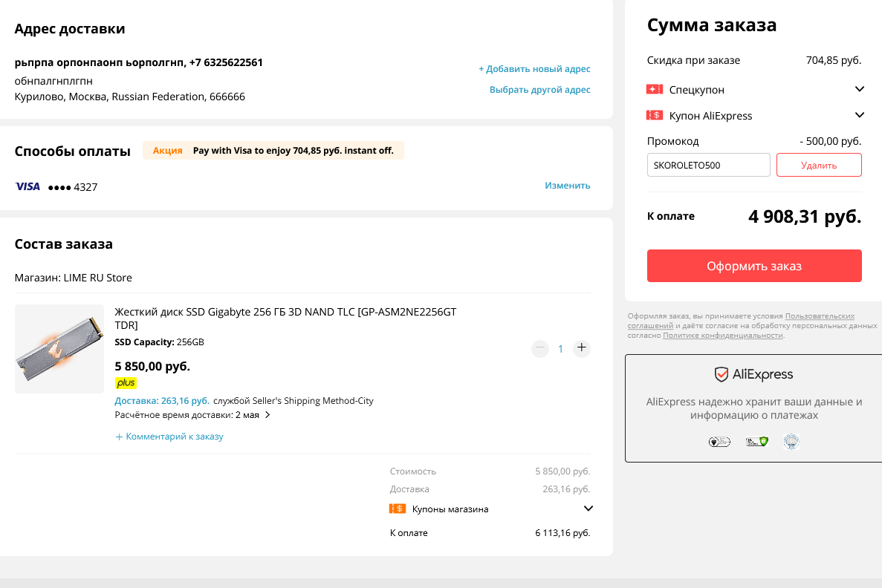Click the Купон AliExpress coupon icon
This screenshot has height=588, width=882.
pyautogui.click(x=654, y=115)
